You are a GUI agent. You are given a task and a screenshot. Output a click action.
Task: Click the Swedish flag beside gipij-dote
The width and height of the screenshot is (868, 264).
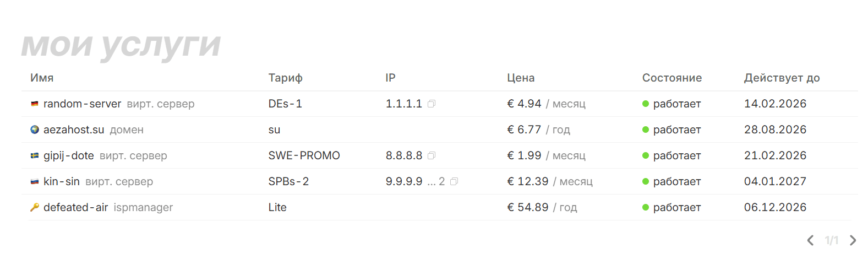35,155
